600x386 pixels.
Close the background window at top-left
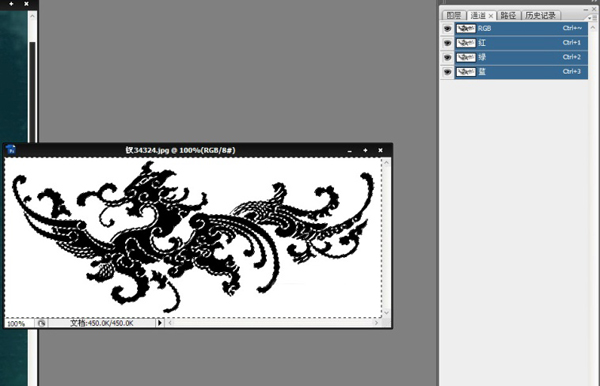26,4
